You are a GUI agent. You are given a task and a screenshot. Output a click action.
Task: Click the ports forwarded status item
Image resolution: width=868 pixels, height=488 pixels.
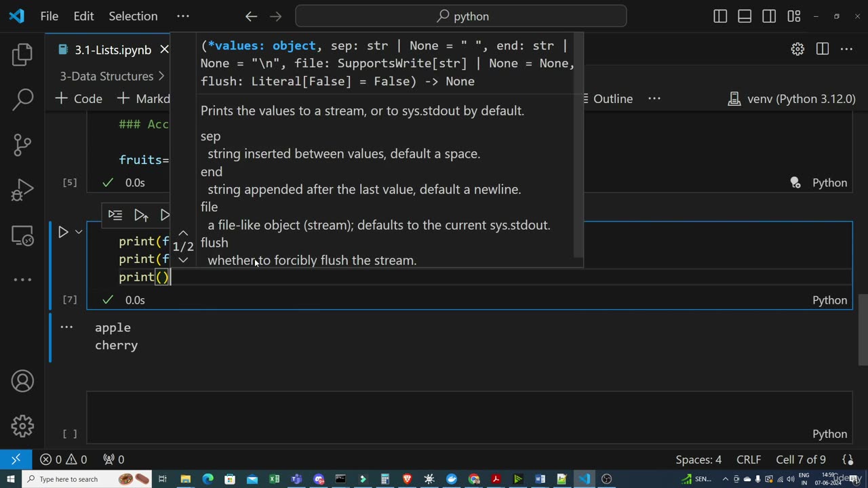pyautogui.click(x=113, y=460)
